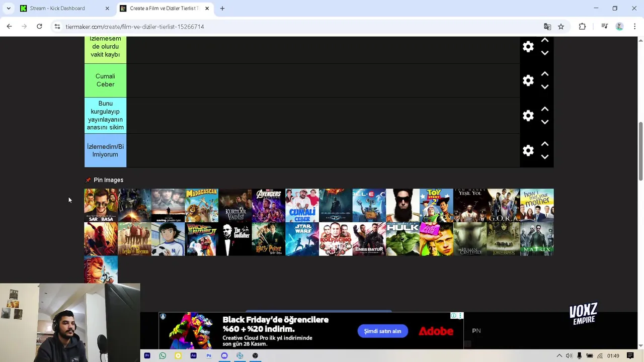
Task: Pick the Lord of the Rings poster
Action: click(503, 239)
